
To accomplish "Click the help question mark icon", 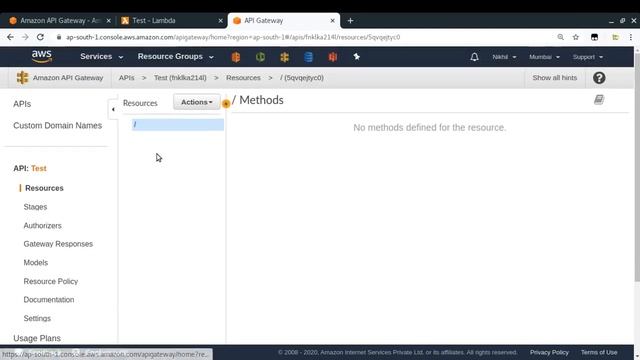I will [x=599, y=78].
